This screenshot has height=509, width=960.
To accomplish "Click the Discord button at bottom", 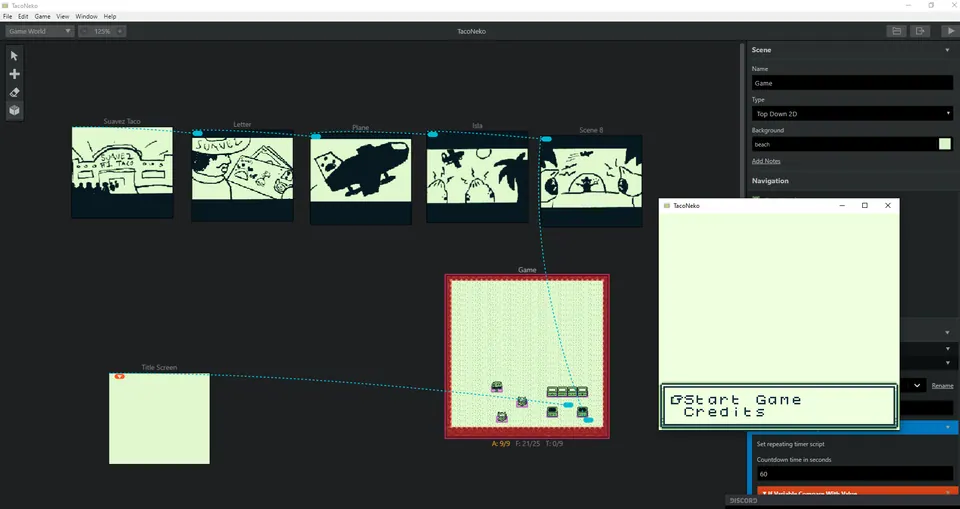I will point(743,500).
